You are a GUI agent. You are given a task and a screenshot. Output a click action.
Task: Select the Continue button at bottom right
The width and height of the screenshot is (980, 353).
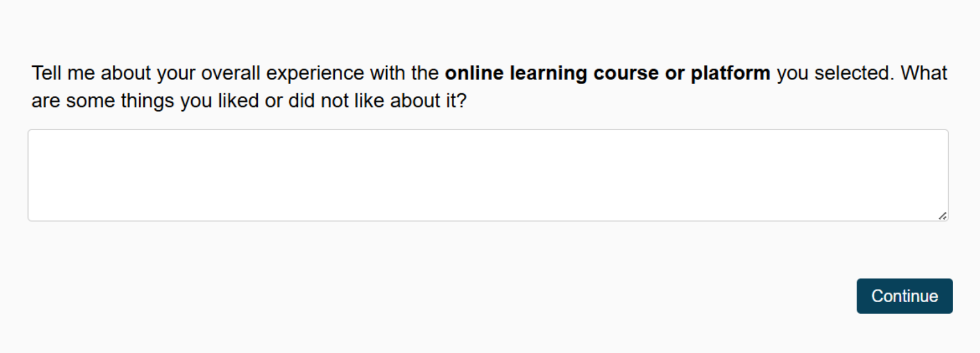tap(905, 296)
